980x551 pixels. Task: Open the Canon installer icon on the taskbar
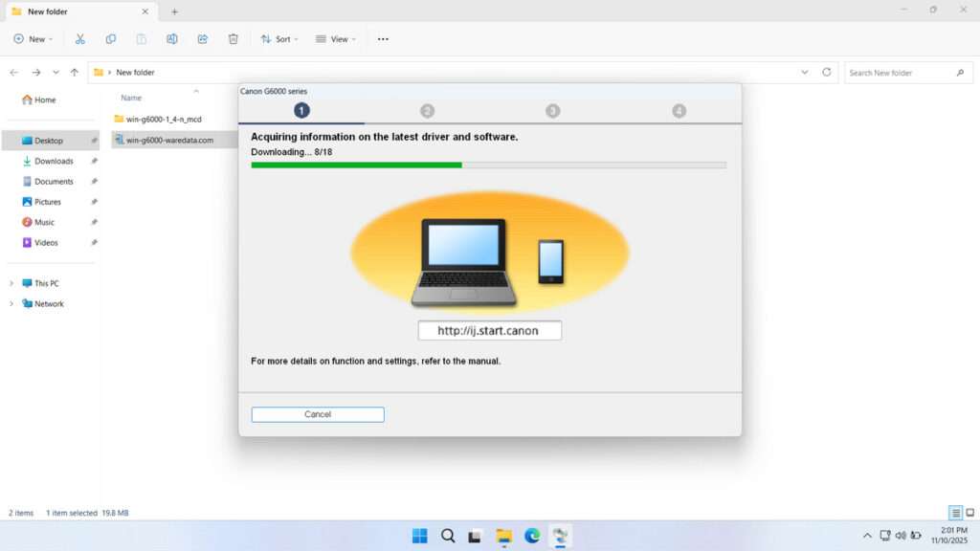point(560,536)
